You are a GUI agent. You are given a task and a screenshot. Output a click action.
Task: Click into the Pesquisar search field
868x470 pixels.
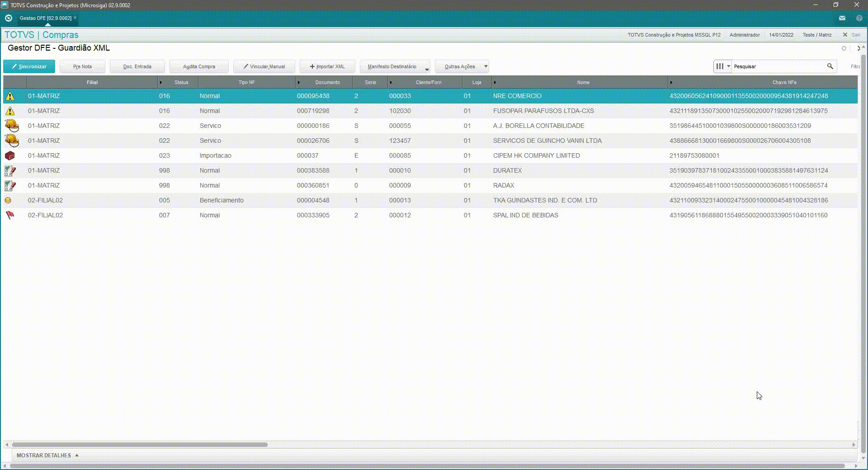[779, 66]
